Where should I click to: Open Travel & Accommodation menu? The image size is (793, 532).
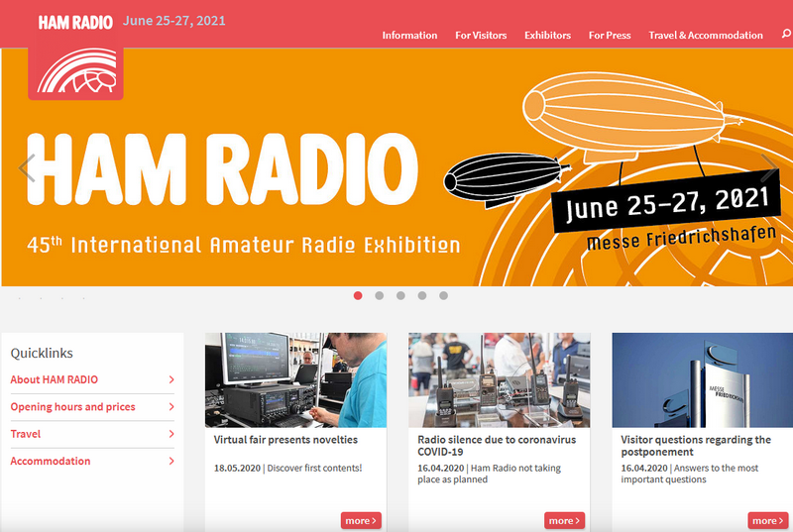[x=706, y=36]
